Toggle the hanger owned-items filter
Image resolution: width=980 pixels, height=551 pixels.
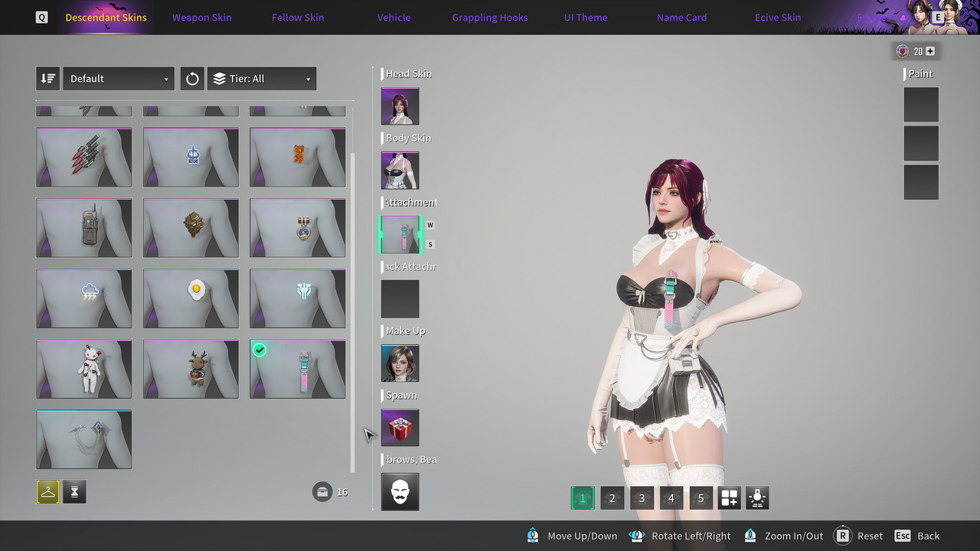point(47,492)
